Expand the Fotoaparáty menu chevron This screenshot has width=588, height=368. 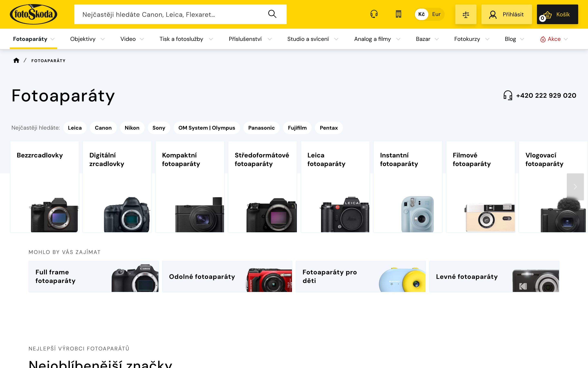[x=52, y=39]
